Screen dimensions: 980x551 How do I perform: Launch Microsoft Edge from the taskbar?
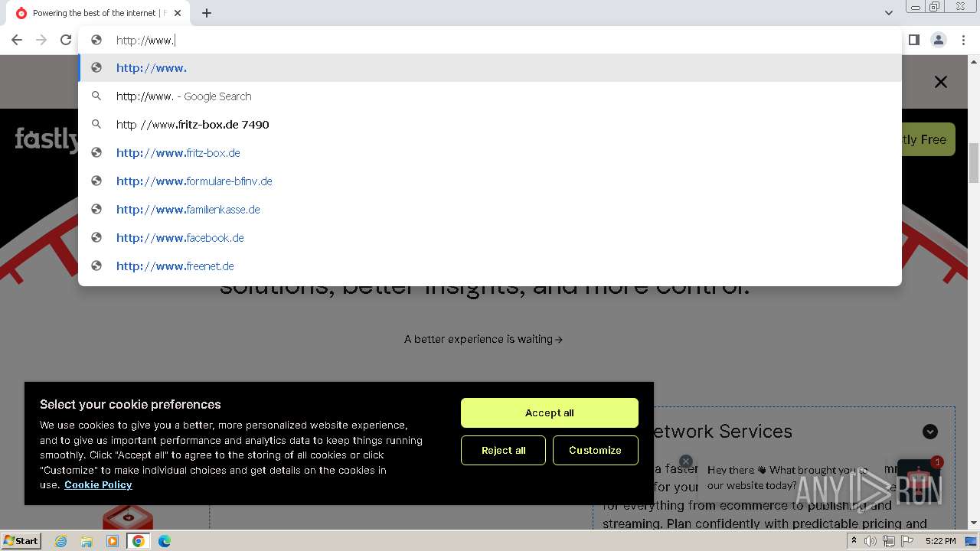point(165,541)
